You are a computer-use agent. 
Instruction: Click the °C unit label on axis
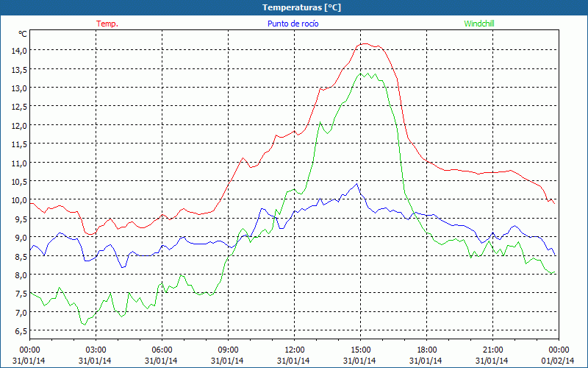coord(23,34)
